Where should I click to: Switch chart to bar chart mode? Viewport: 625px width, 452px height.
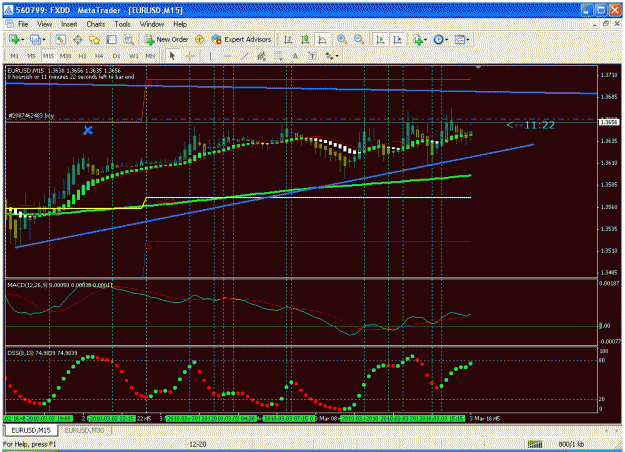click(288, 39)
